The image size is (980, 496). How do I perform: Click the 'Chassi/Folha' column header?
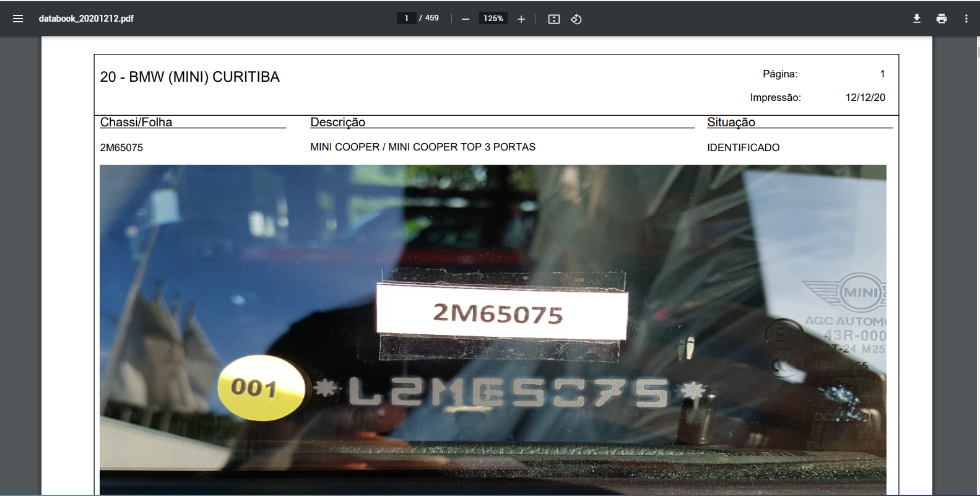(136, 122)
